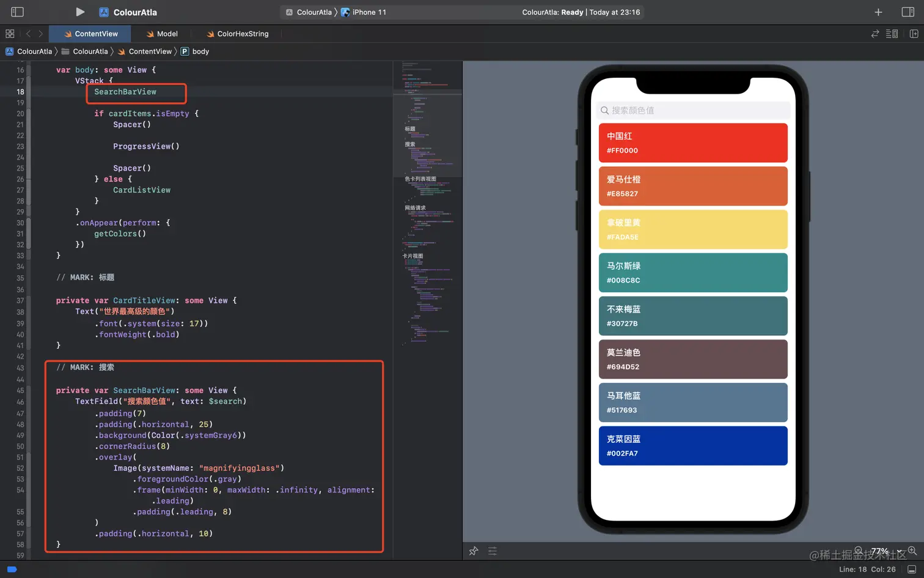The height and width of the screenshot is (578, 924).
Task: Toggle the inspector panel
Action: tap(908, 12)
